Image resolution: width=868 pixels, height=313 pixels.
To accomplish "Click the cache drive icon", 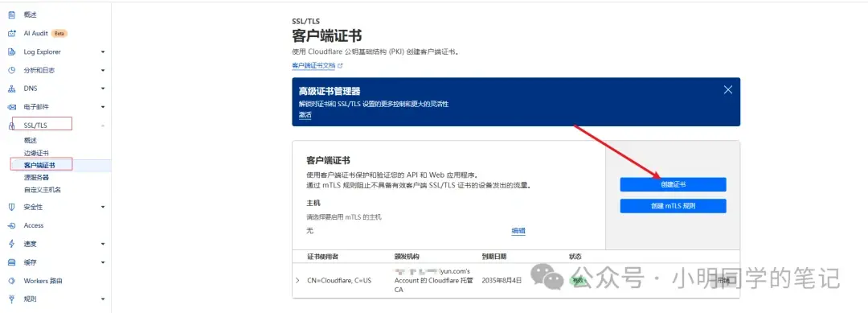I will pos(11,262).
